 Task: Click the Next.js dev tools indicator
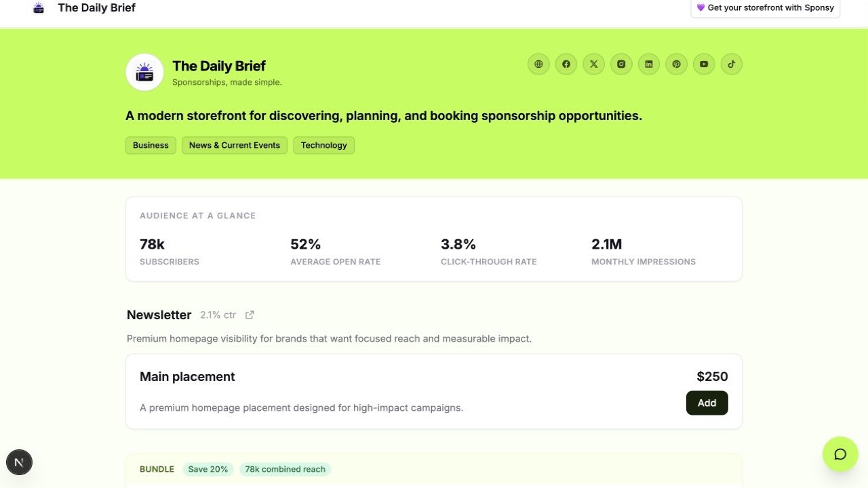pos(19,462)
